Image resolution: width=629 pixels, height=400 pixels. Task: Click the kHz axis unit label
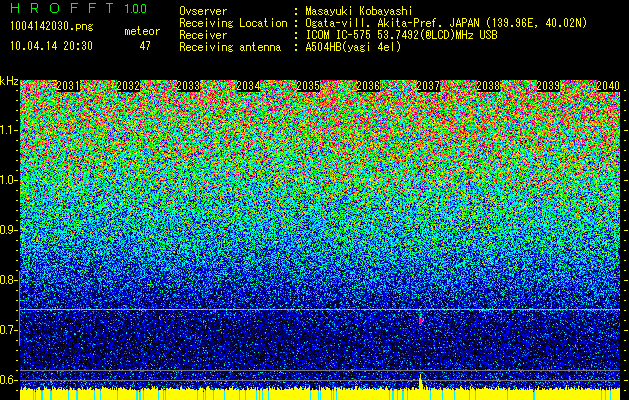click(9, 81)
